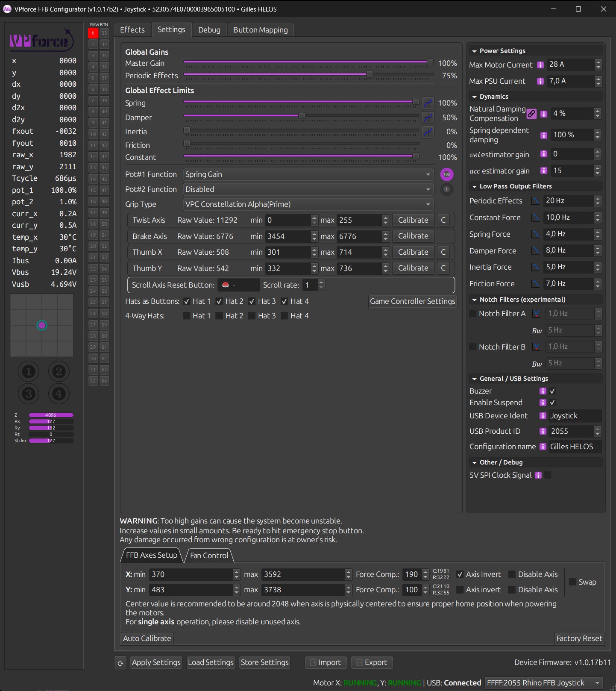Screen dimensions: 616x691
Task: Click the Master Gain slider handle
Action: [430, 62]
